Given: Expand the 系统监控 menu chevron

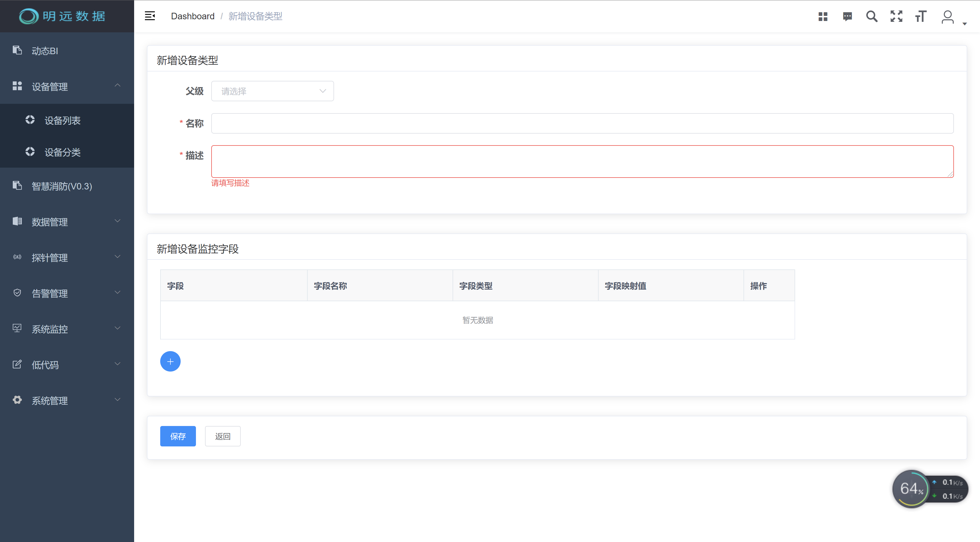Looking at the screenshot, I should [118, 328].
